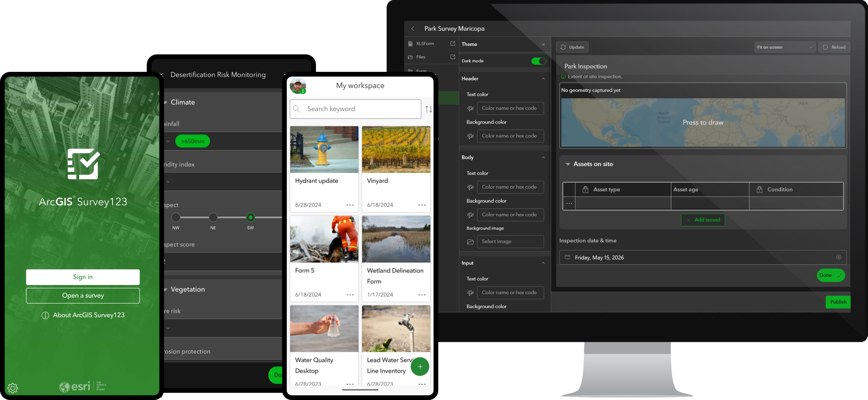Viewport: 868px width, 400px height.
Task: Click color picker icon for Body text color
Action: (470, 187)
